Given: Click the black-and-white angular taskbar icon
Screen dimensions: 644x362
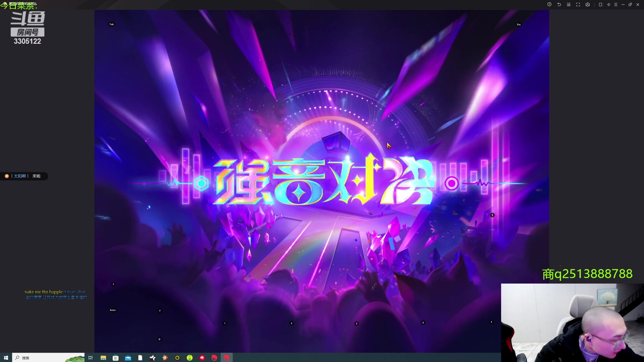Looking at the screenshot, I should coord(152,358).
